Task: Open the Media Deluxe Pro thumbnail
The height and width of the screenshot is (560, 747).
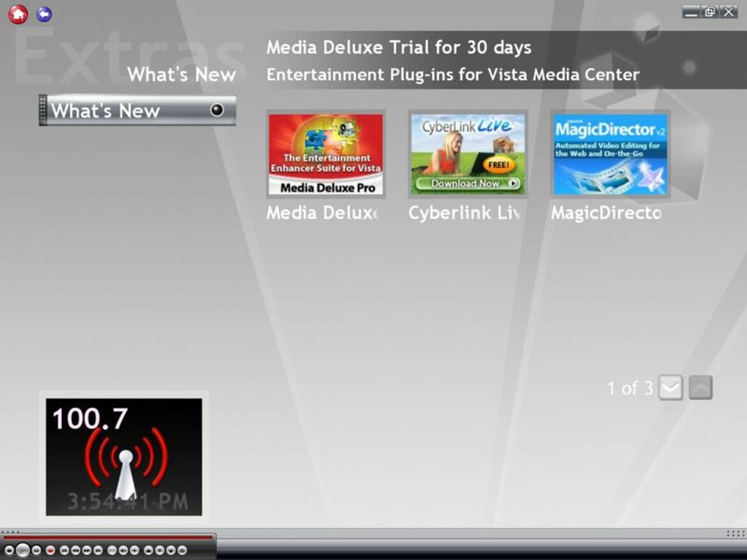Action: (x=326, y=154)
